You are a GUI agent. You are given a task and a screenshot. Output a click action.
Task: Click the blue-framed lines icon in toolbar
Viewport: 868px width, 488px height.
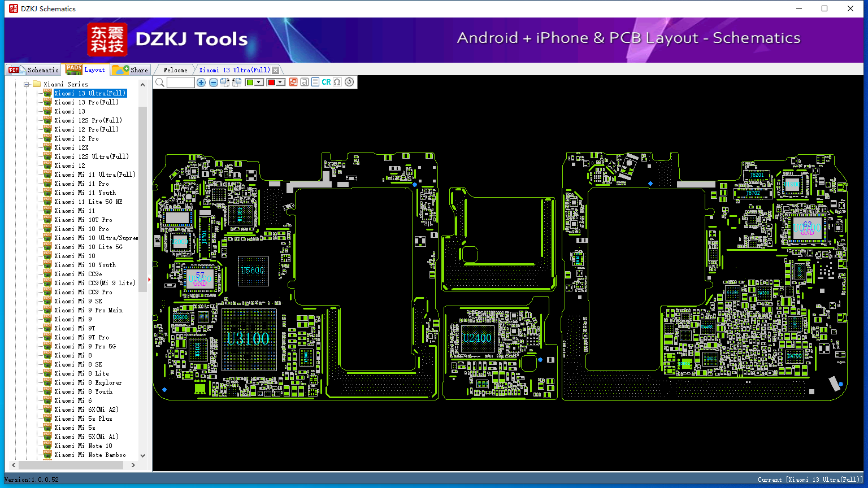(x=315, y=82)
